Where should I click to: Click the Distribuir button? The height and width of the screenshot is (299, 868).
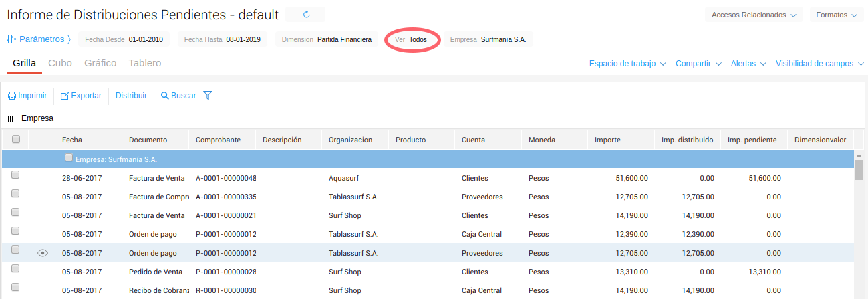tap(131, 96)
